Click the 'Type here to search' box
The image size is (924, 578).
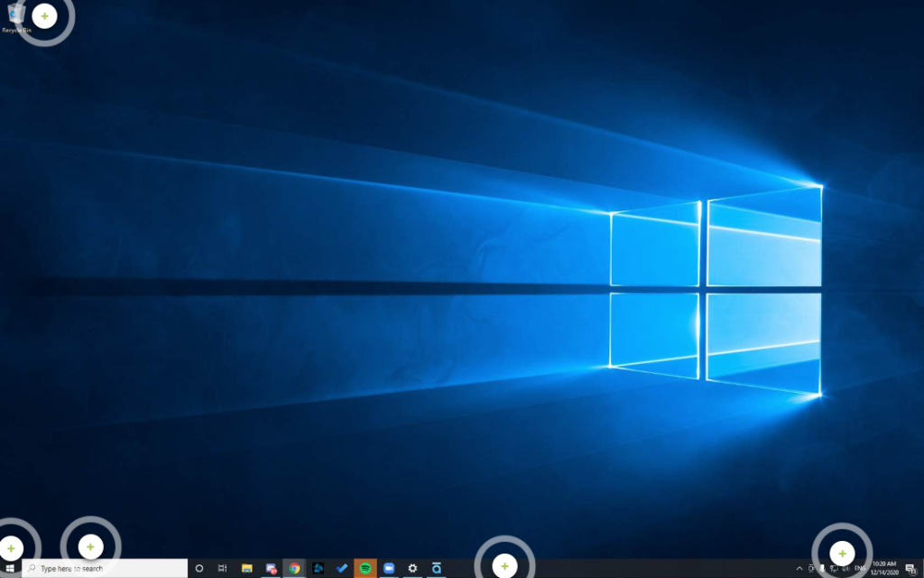[x=104, y=569]
